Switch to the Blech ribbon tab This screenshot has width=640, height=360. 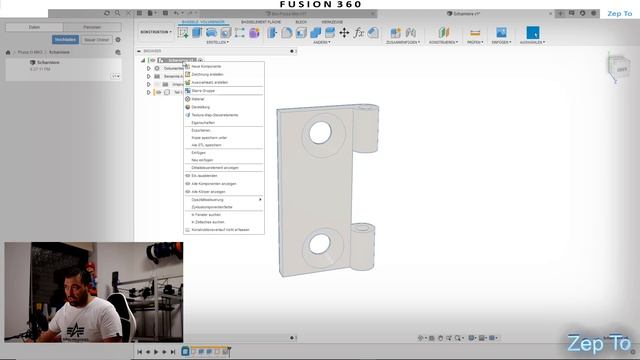(x=301, y=22)
